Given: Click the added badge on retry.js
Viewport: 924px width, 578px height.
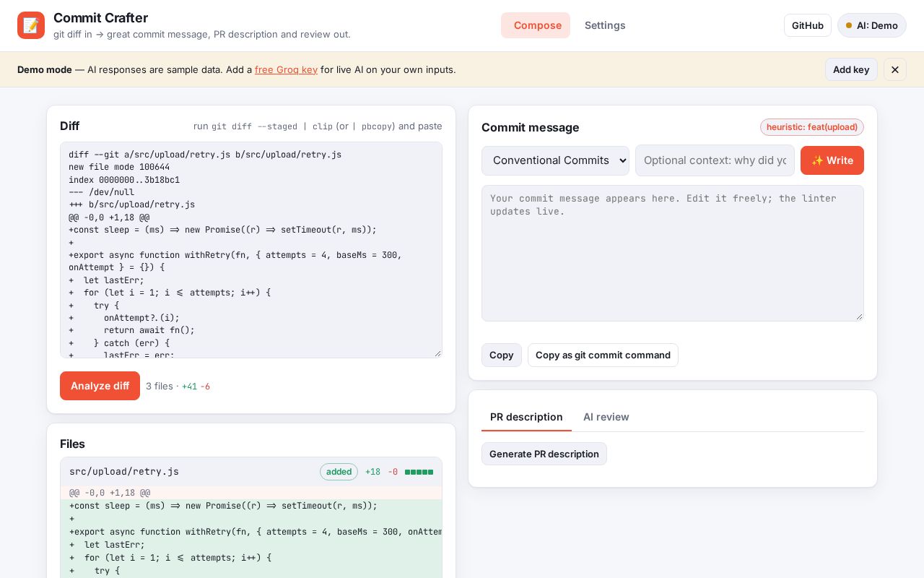Looking at the screenshot, I should coord(339,472).
